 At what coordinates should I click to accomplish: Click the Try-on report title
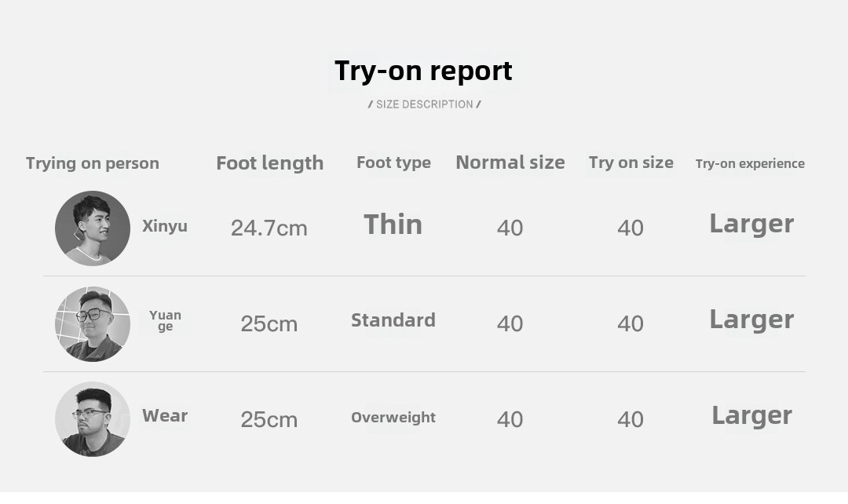click(x=423, y=71)
